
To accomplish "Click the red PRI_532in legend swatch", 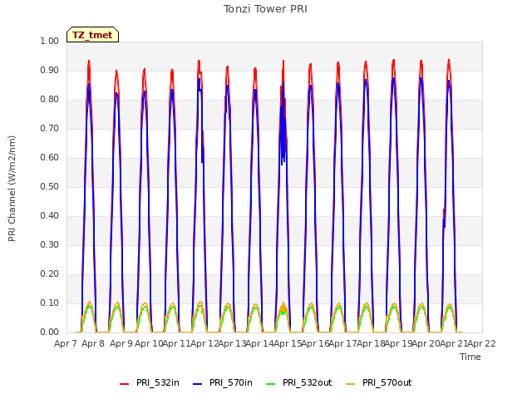I will tap(124, 384).
